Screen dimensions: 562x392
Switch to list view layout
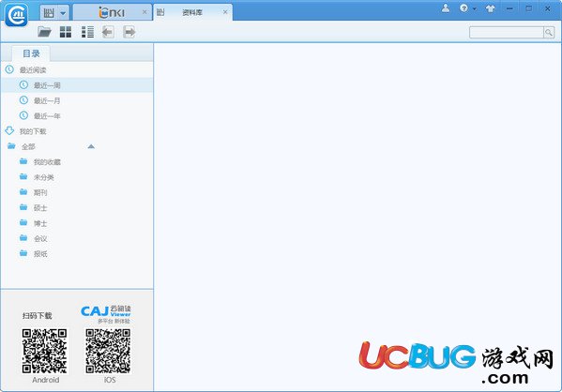pyautogui.click(x=87, y=32)
